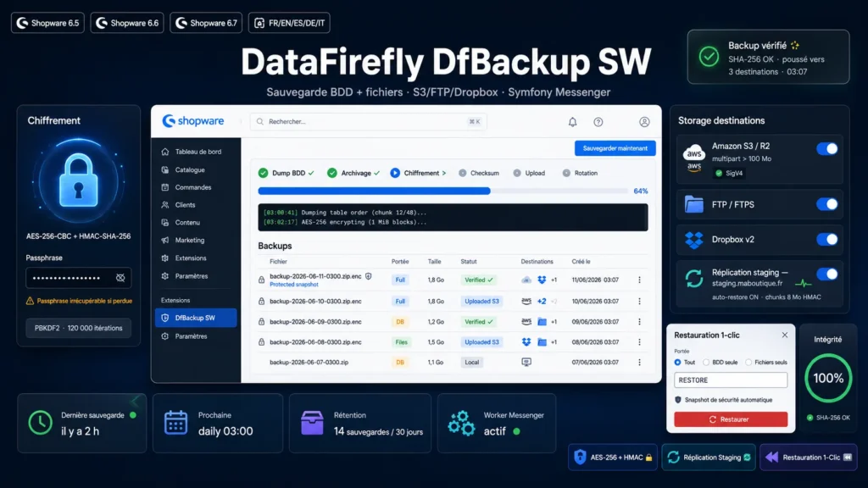Click the Dernière sauvegarde clock icon

pyautogui.click(x=40, y=423)
